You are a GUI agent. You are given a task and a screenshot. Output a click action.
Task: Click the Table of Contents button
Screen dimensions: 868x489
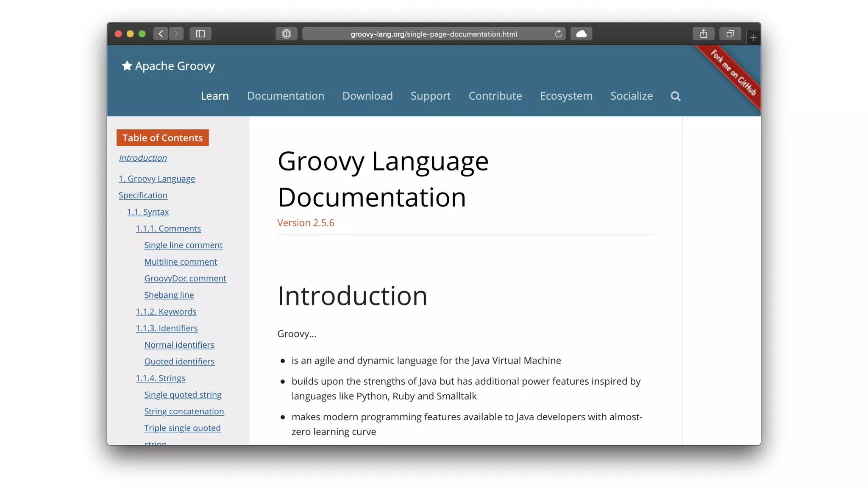point(162,138)
